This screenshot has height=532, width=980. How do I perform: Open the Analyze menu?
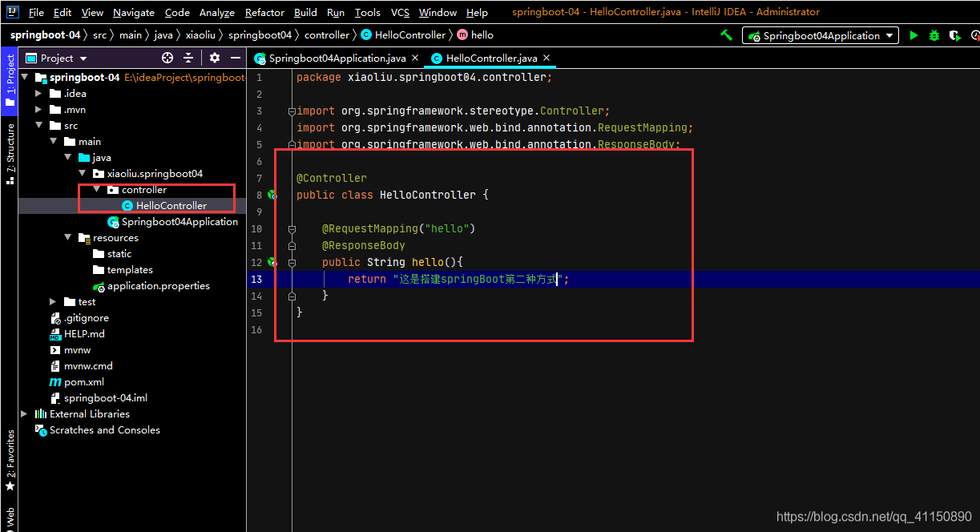coord(216,12)
